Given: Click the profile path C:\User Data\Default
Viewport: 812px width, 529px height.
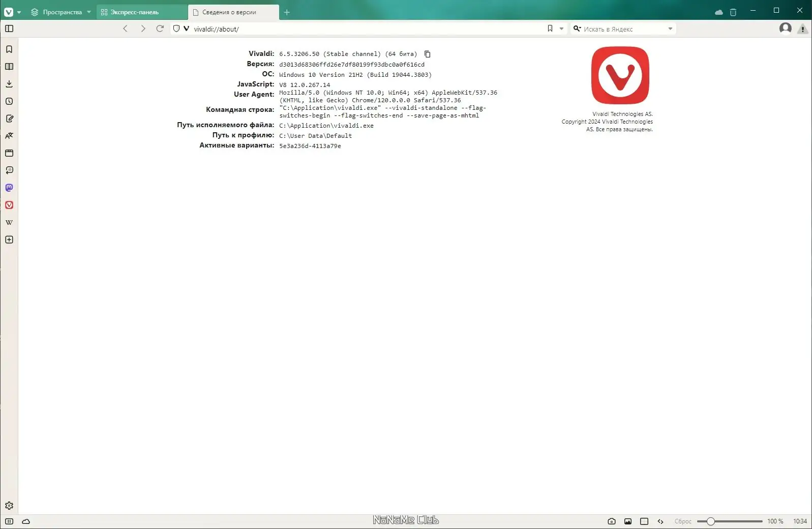Looking at the screenshot, I should (316, 136).
